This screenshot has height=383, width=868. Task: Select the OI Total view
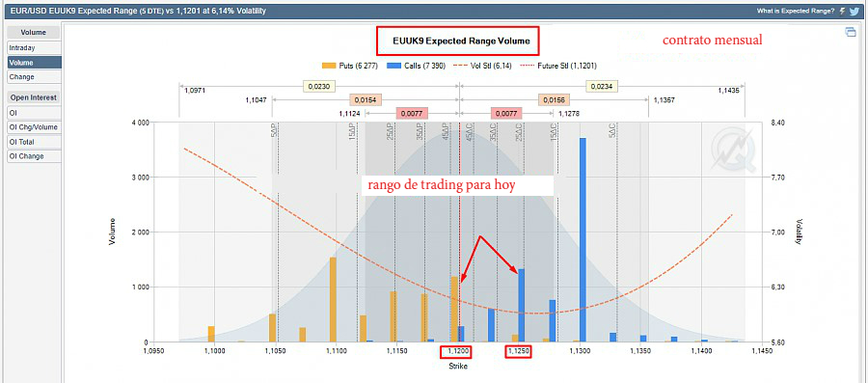(x=34, y=142)
